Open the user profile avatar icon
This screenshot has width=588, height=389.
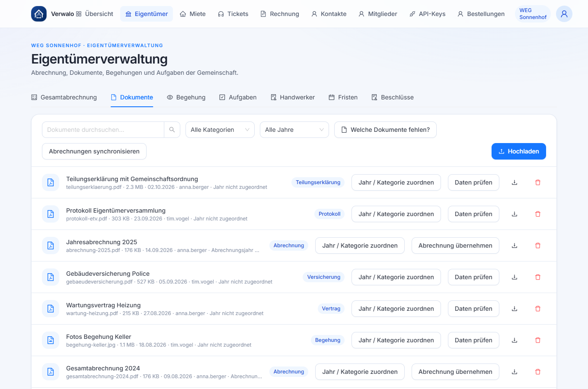(564, 14)
